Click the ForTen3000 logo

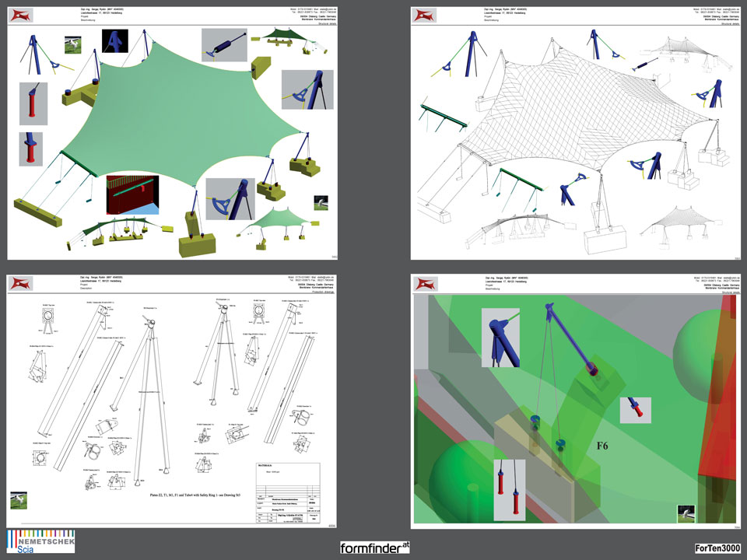click(x=718, y=548)
